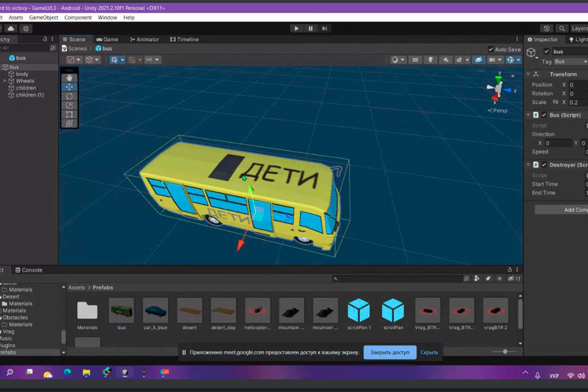This screenshot has height=392, width=588.
Task: Toggle hidden objects visibility eye icon
Action: coord(479,59)
